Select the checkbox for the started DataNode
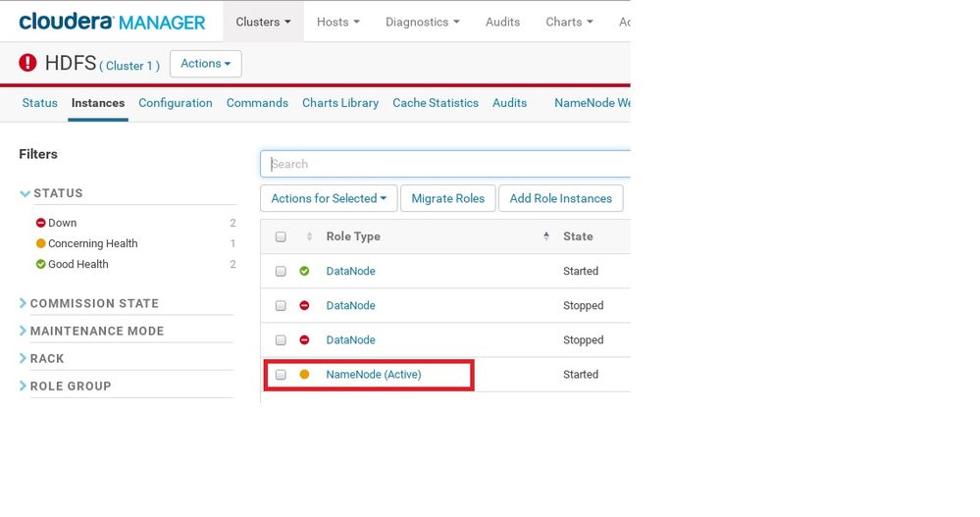Viewport: 980px width, 517px height. click(281, 271)
